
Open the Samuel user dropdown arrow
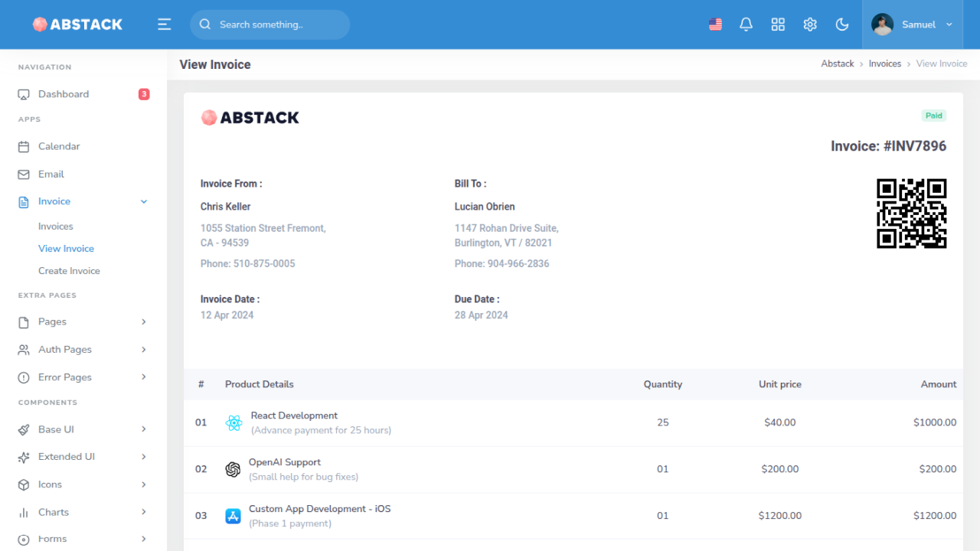click(x=949, y=24)
